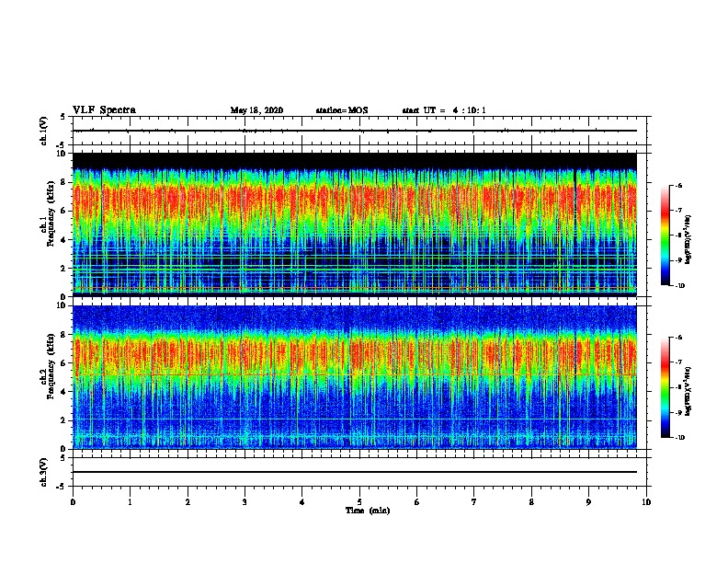
Task: Click the "10" frequency tick of ch.1 spectrogram
Action: click(61, 154)
